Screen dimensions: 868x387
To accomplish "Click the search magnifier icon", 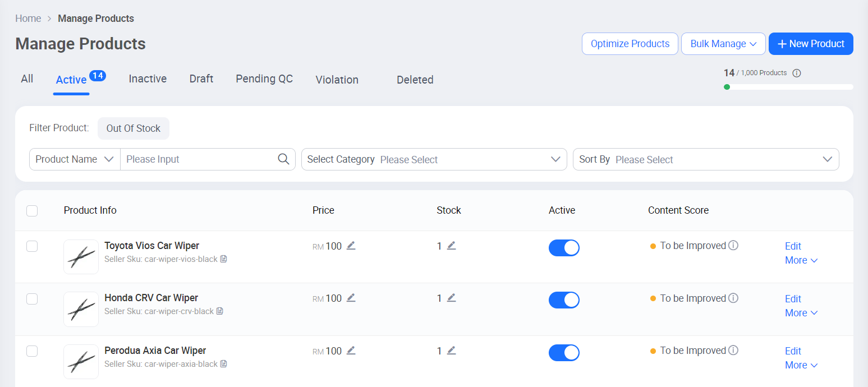I will point(284,159).
